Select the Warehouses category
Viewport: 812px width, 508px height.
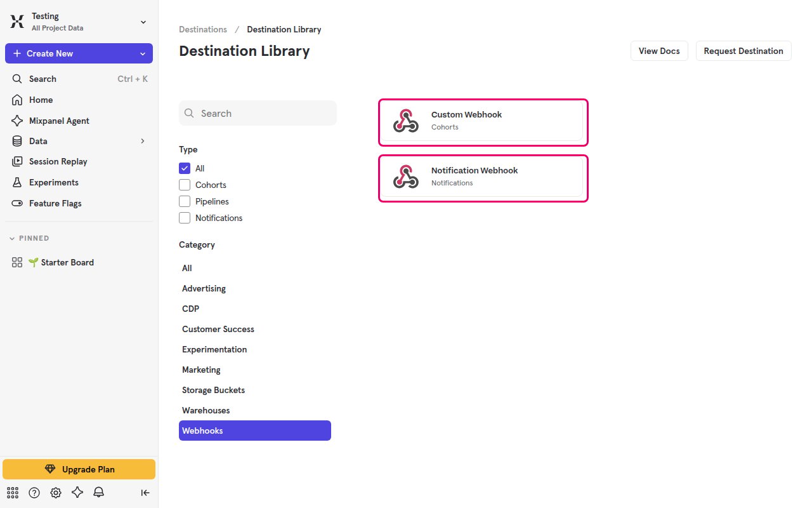(x=255, y=410)
